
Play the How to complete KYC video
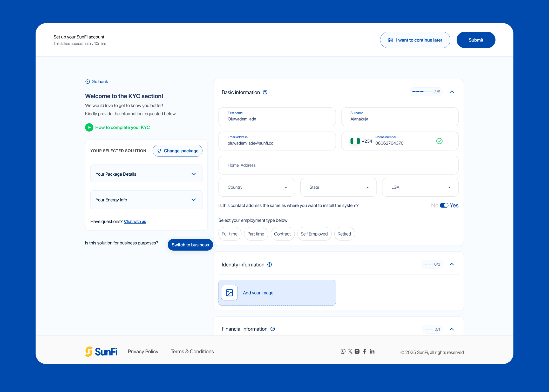pos(89,127)
